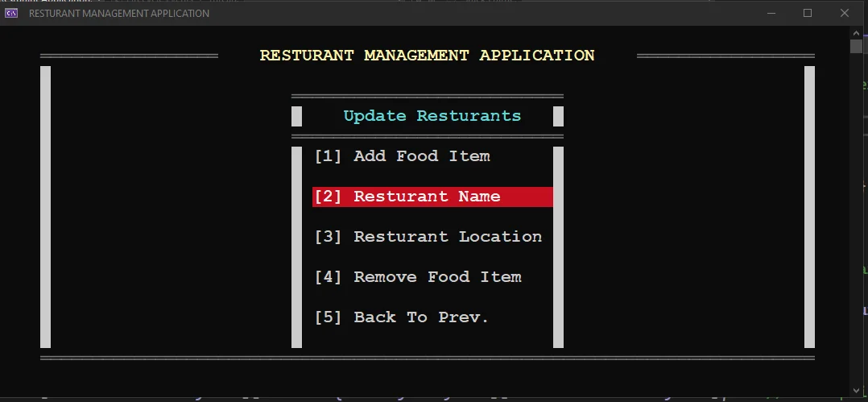Screen dimensions: 868x402
Task: Click the scrollbar down arrow
Action: click(857, 390)
